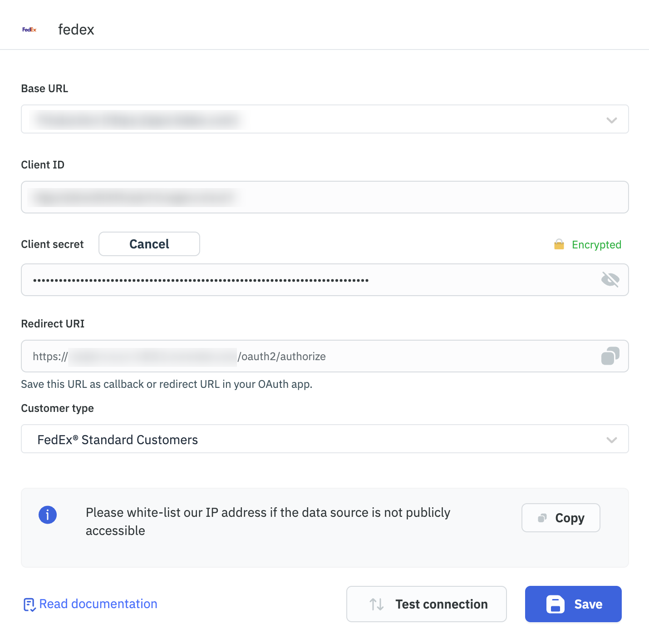Expand the Customer type dropdown
Screen dimensions: 649x644
tap(611, 439)
